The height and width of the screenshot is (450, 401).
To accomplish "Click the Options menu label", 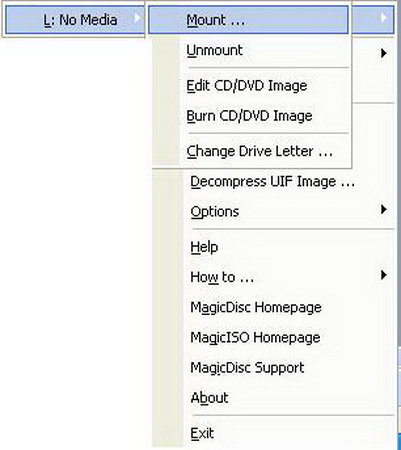I will tap(215, 212).
